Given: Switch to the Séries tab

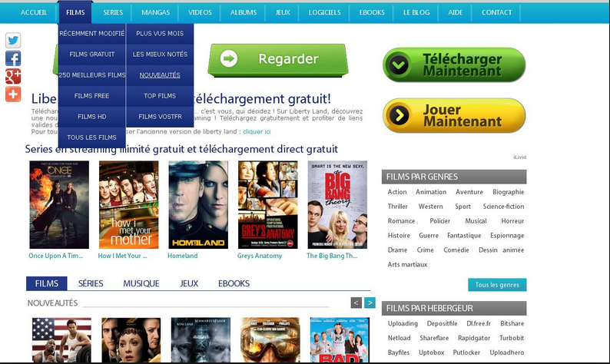Looking at the screenshot, I should pyautogui.click(x=91, y=283).
